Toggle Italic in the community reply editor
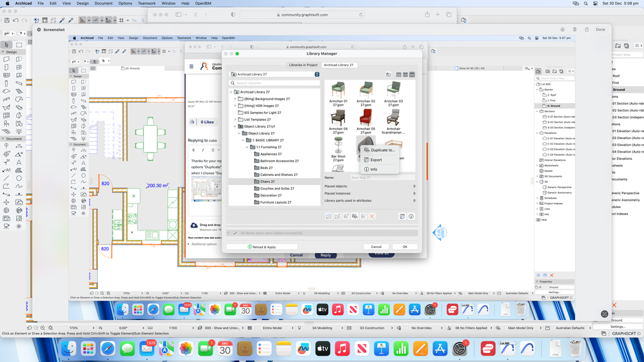 tap(203, 150)
